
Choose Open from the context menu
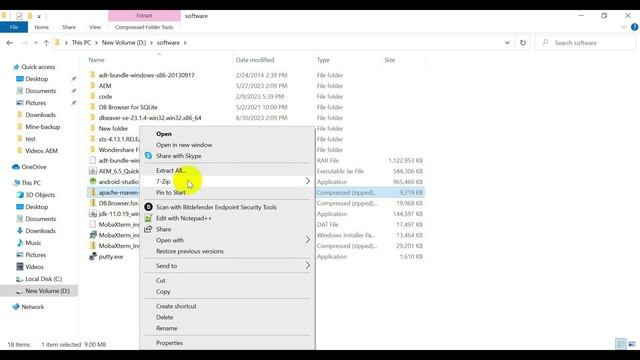tap(164, 134)
